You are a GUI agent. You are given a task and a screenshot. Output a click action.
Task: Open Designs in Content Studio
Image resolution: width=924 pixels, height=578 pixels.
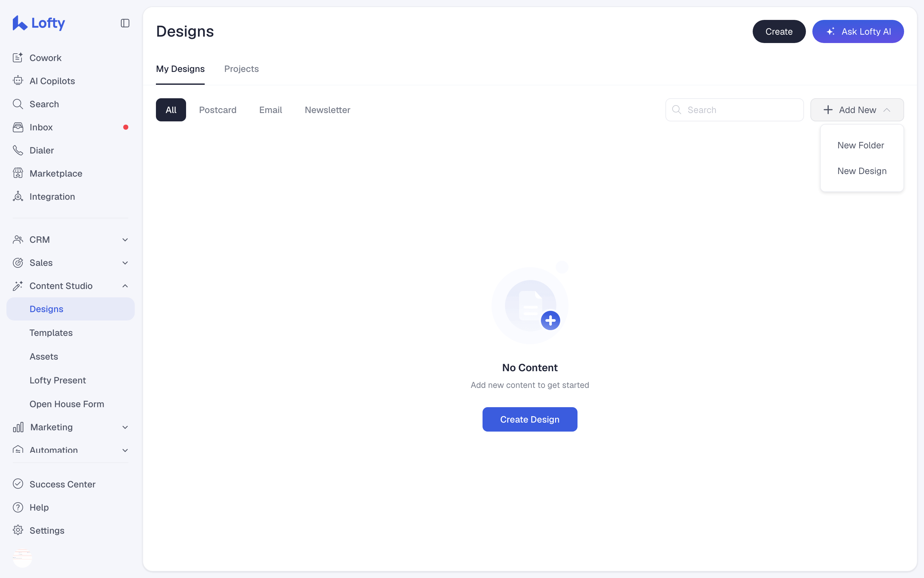coord(70,309)
